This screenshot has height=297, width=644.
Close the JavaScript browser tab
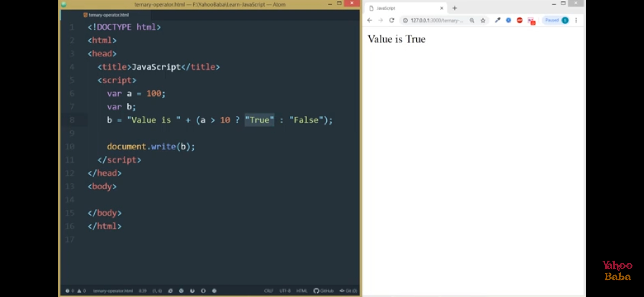(x=442, y=8)
